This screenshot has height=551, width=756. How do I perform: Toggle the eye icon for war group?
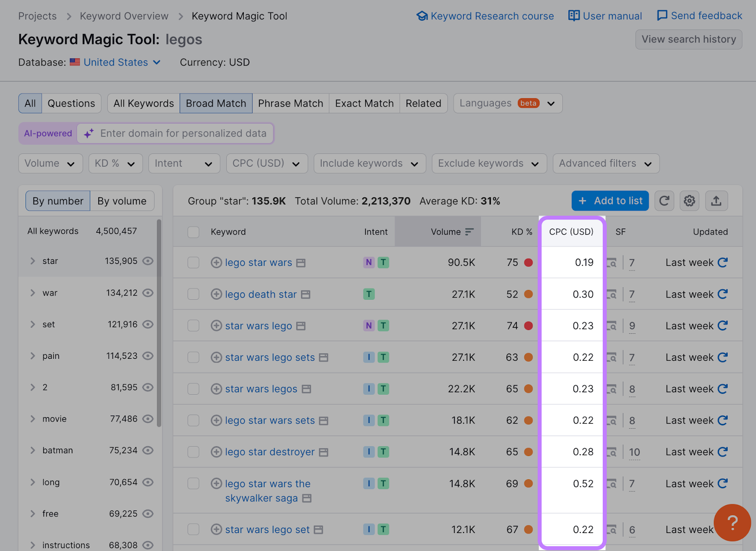148,293
